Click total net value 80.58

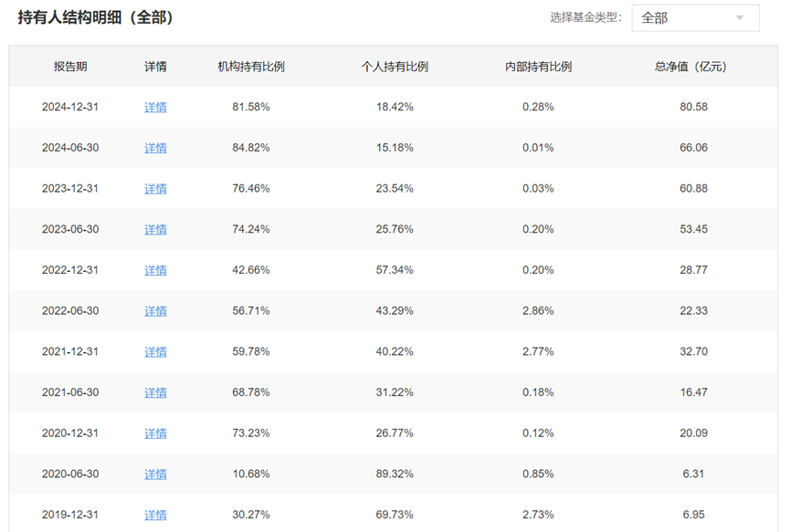tap(694, 107)
